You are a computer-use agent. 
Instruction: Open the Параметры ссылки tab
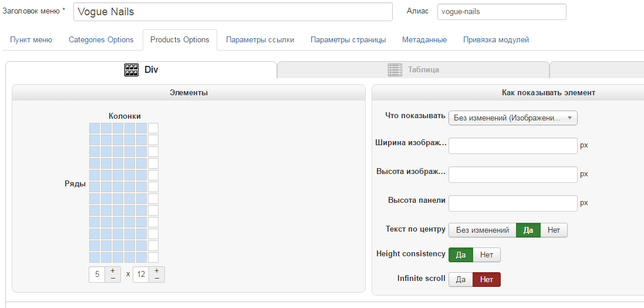(x=260, y=40)
